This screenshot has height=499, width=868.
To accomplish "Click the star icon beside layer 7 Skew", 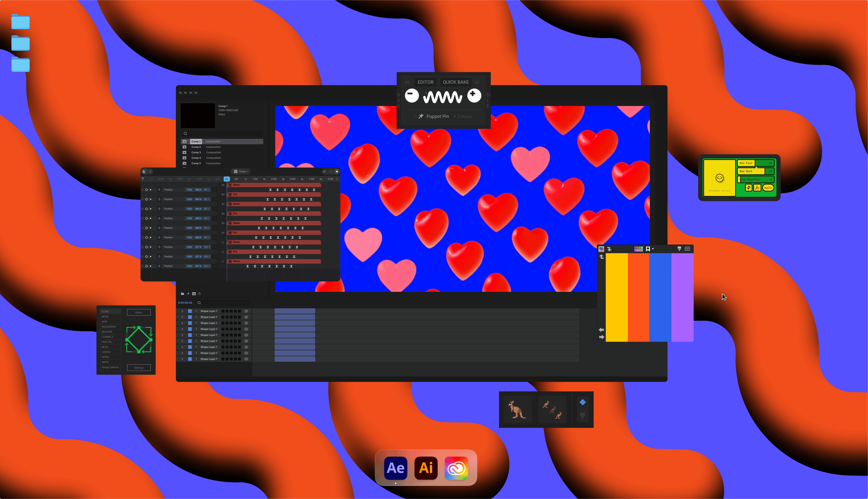I will tap(223, 243).
